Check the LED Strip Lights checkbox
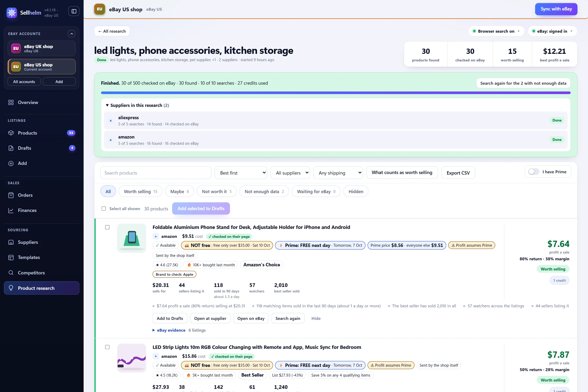This screenshot has width=588, height=392. [107, 347]
